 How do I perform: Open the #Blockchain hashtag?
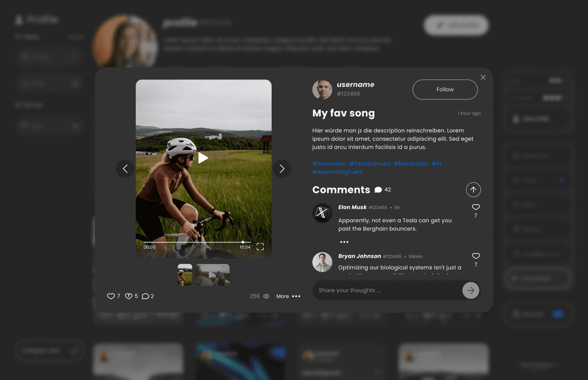(x=411, y=164)
